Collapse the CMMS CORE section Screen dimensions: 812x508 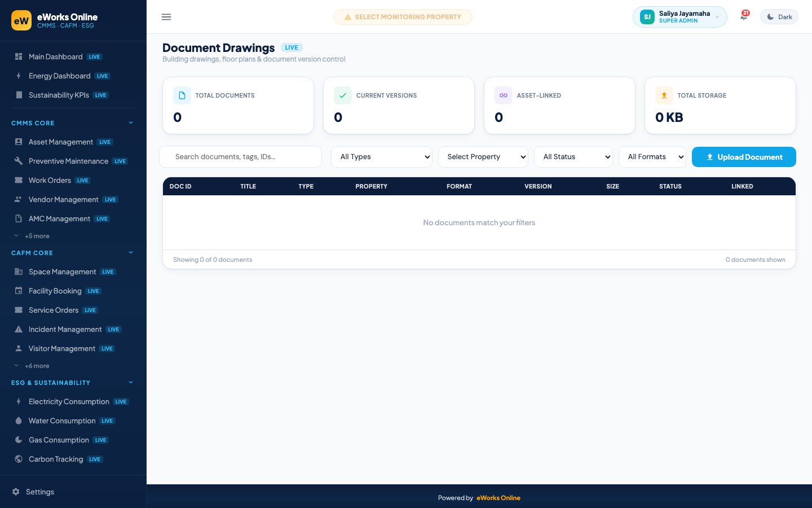[x=73, y=123]
